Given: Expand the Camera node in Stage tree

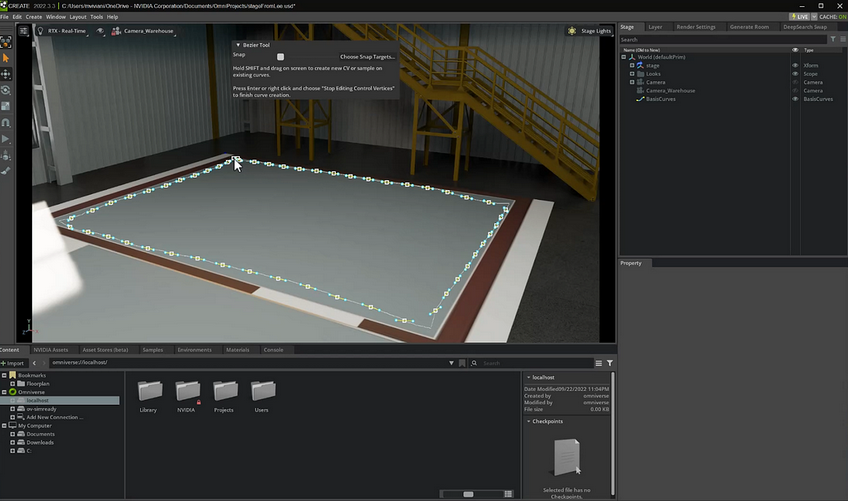Looking at the screenshot, I should (632, 82).
